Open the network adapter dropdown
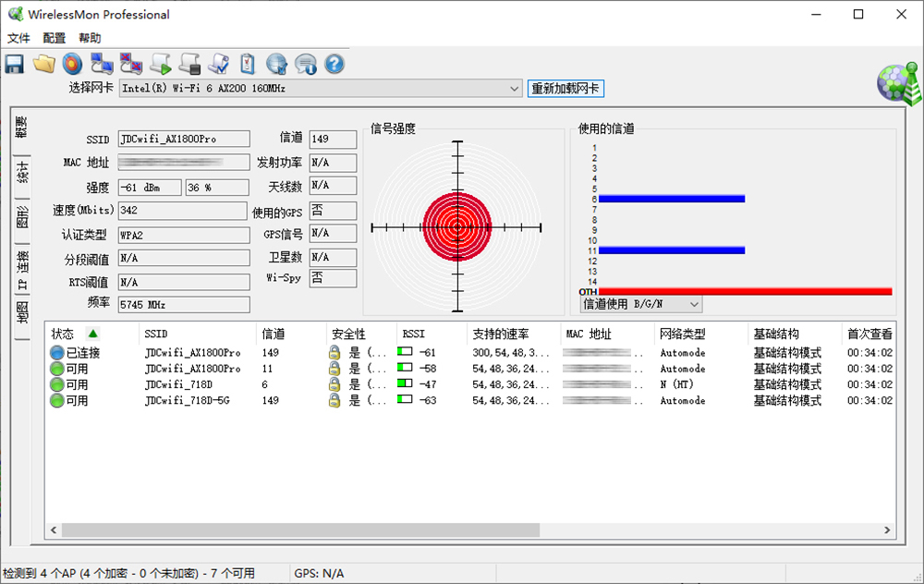 (x=517, y=89)
